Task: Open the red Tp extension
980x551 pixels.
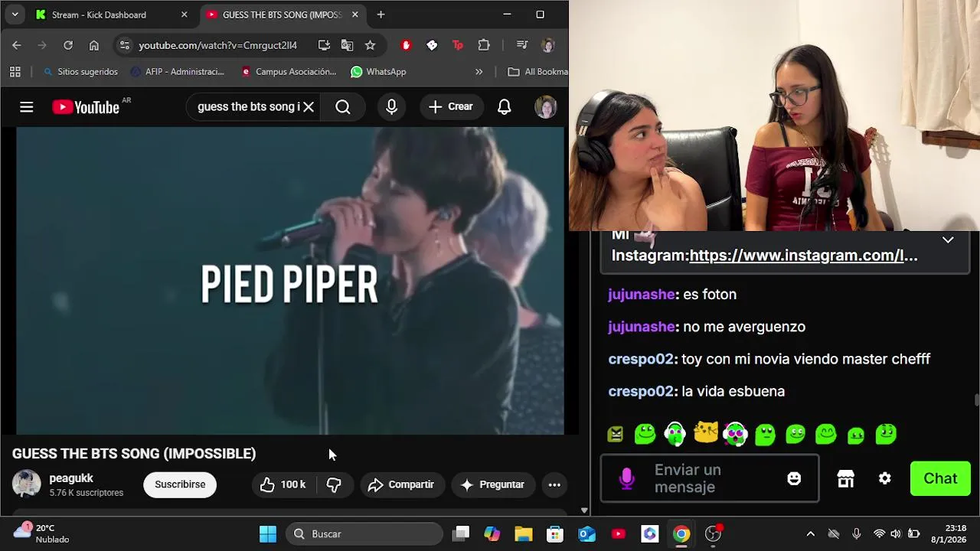Action: pyautogui.click(x=458, y=45)
